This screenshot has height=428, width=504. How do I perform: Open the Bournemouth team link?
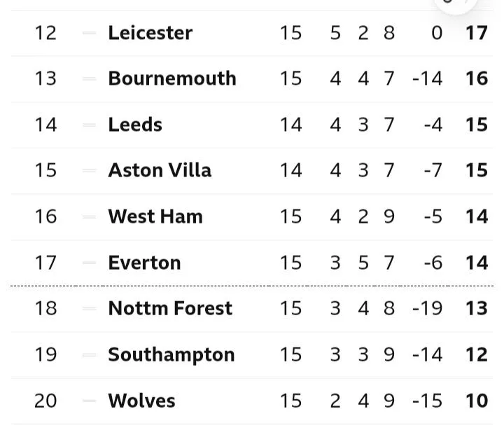click(171, 78)
